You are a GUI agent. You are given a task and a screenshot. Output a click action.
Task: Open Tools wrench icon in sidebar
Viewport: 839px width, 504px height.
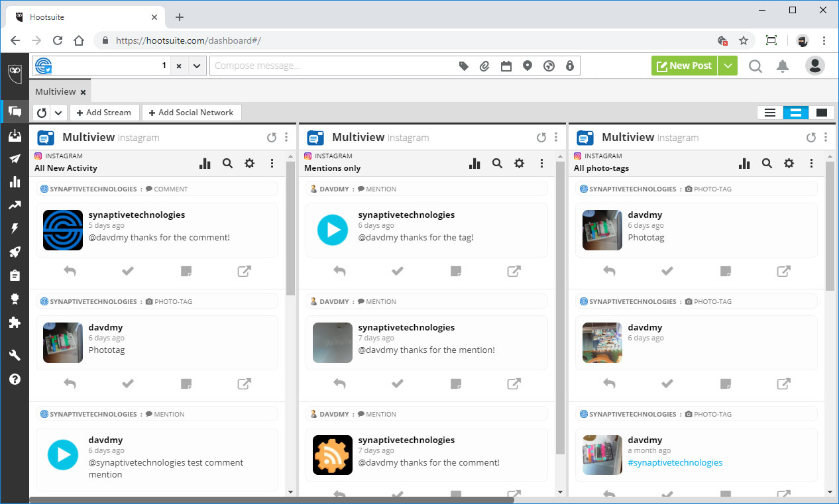pyautogui.click(x=15, y=356)
